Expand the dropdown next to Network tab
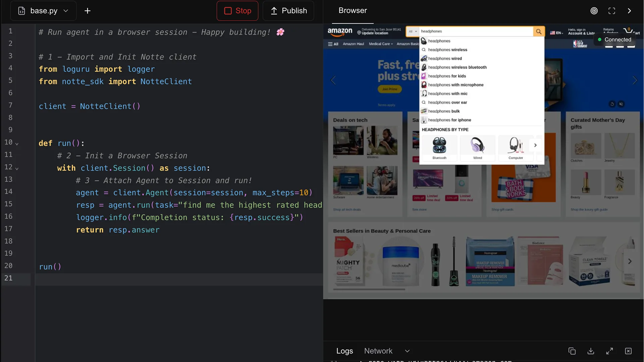644x362 pixels. pyautogui.click(x=407, y=351)
